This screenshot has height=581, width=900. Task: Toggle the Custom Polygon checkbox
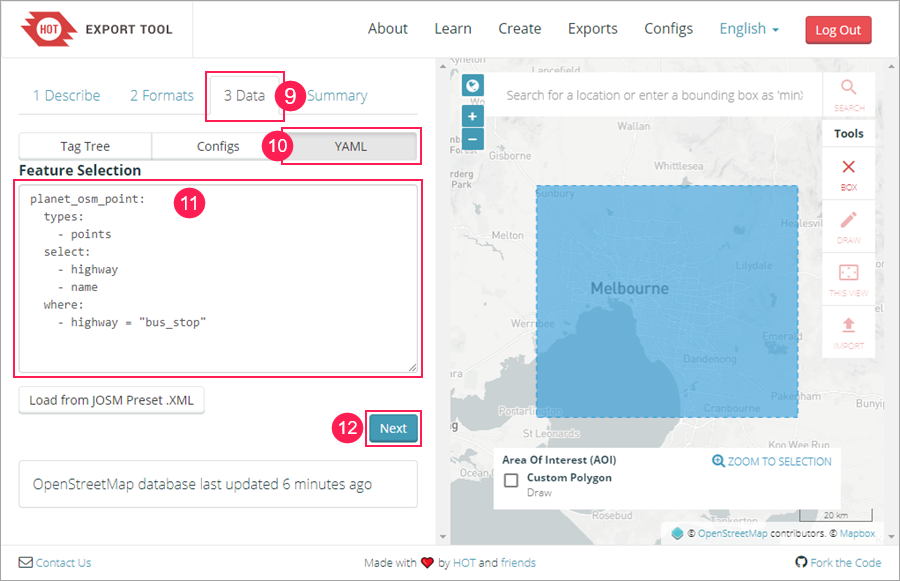(511, 480)
